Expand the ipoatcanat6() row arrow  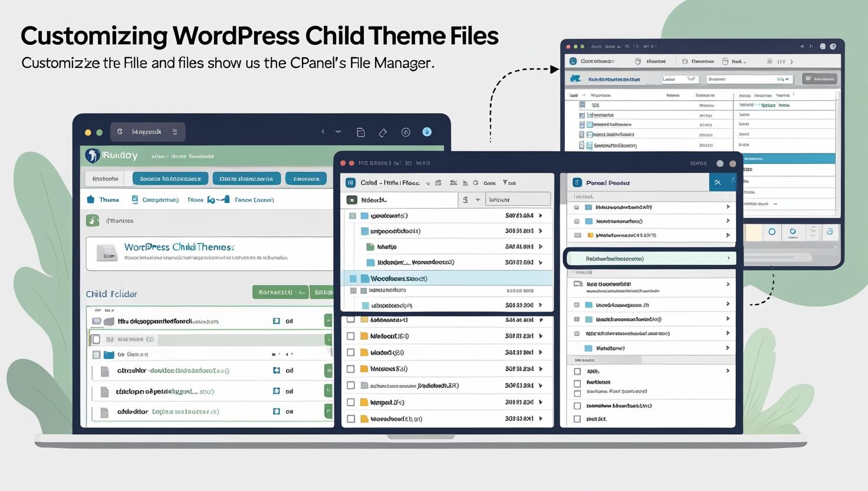point(541,215)
